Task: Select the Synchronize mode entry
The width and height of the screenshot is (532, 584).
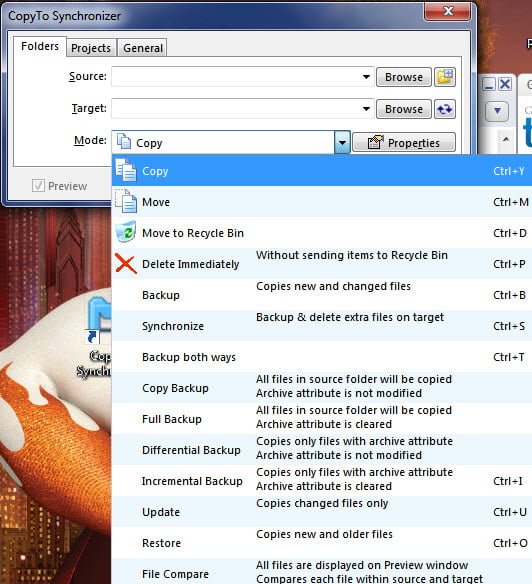Action: pos(322,326)
